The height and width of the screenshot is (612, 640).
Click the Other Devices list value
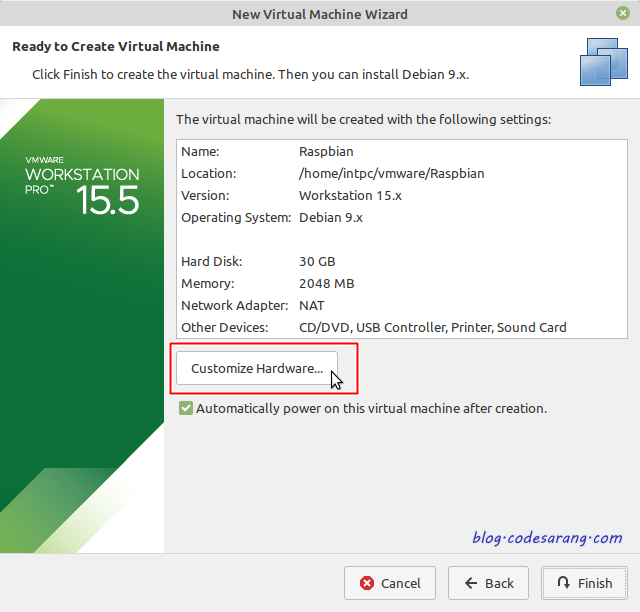[433, 327]
